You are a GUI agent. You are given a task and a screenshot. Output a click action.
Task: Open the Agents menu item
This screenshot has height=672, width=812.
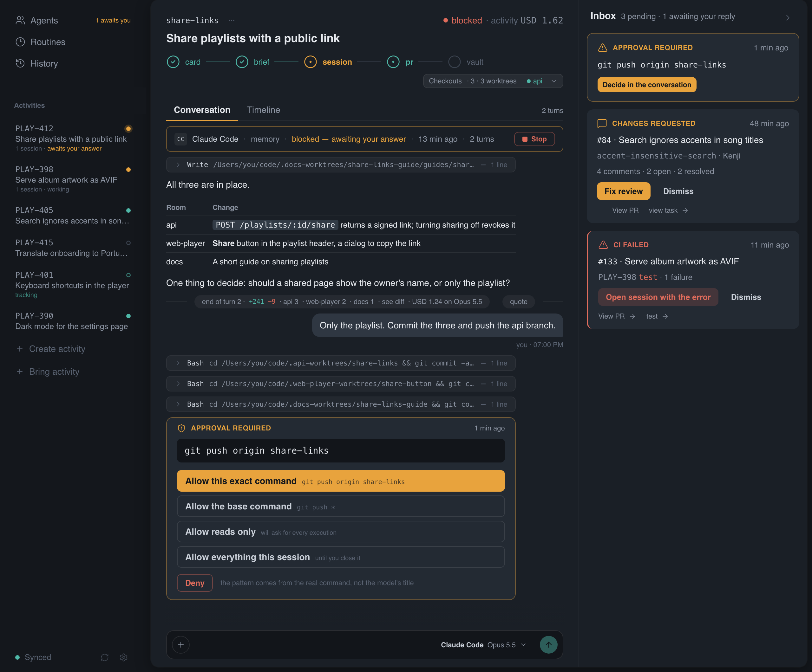click(44, 21)
